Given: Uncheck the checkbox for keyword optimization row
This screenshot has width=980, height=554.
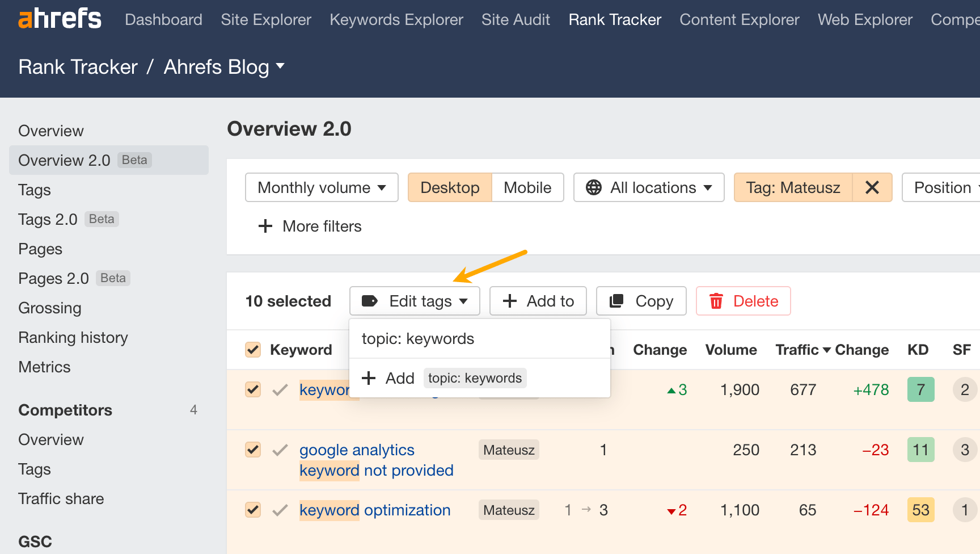Looking at the screenshot, I should coord(252,510).
